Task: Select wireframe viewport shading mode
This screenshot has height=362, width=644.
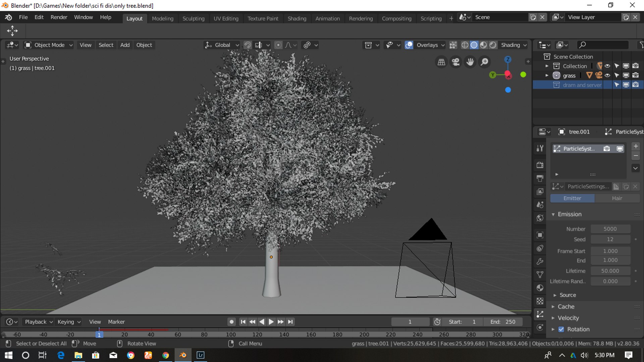Action: 465,45
